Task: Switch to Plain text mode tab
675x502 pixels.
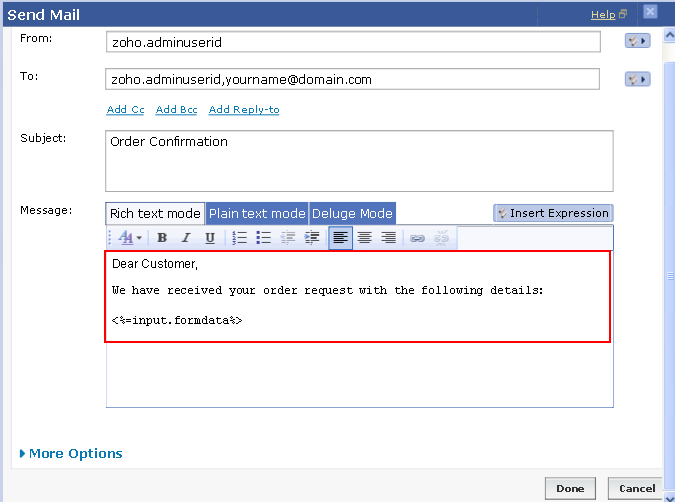Action: click(x=257, y=214)
